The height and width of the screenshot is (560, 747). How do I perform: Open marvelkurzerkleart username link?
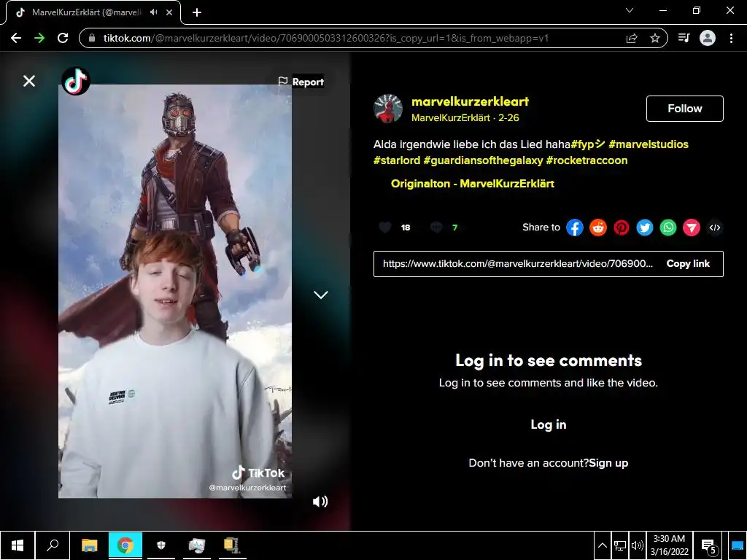click(470, 101)
